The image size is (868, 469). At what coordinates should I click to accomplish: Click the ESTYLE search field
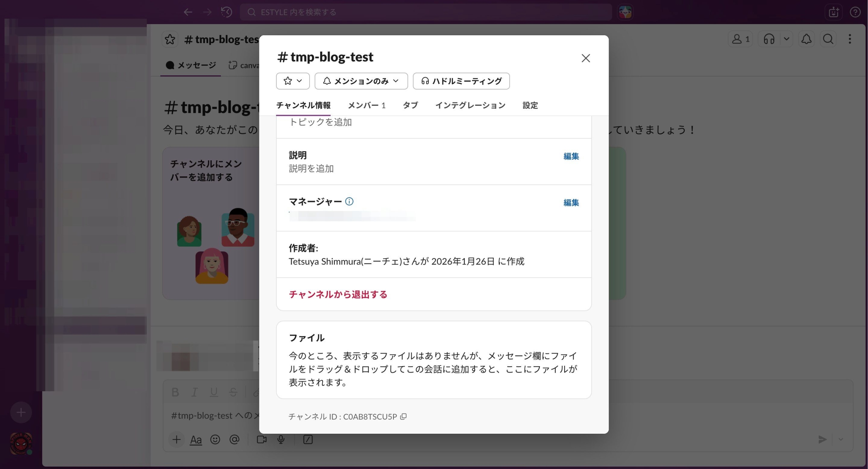(x=426, y=12)
